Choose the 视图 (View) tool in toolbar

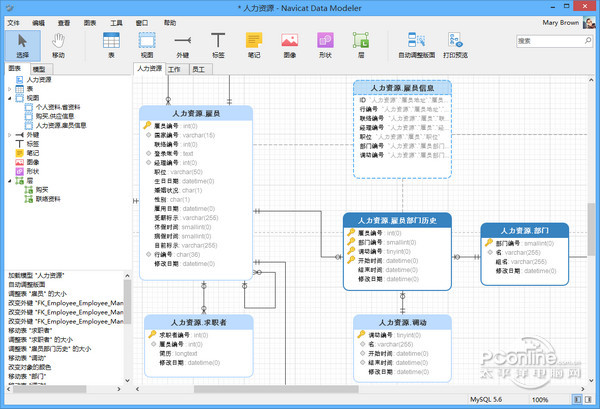147,46
